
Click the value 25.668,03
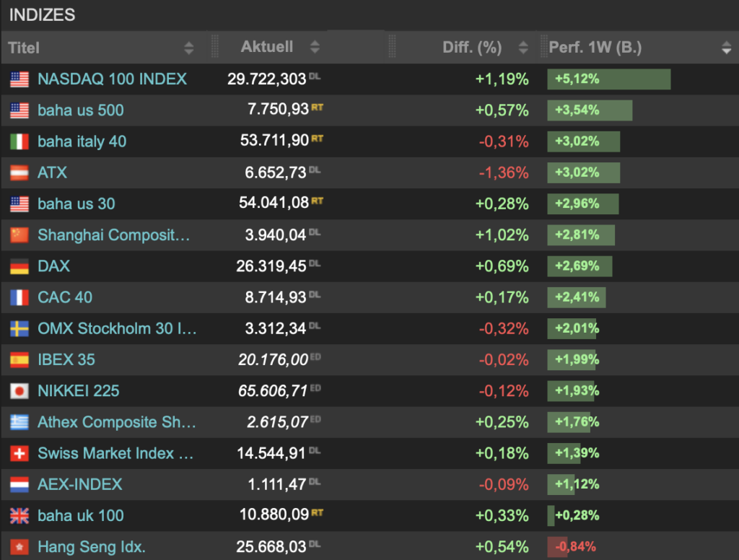point(271,547)
